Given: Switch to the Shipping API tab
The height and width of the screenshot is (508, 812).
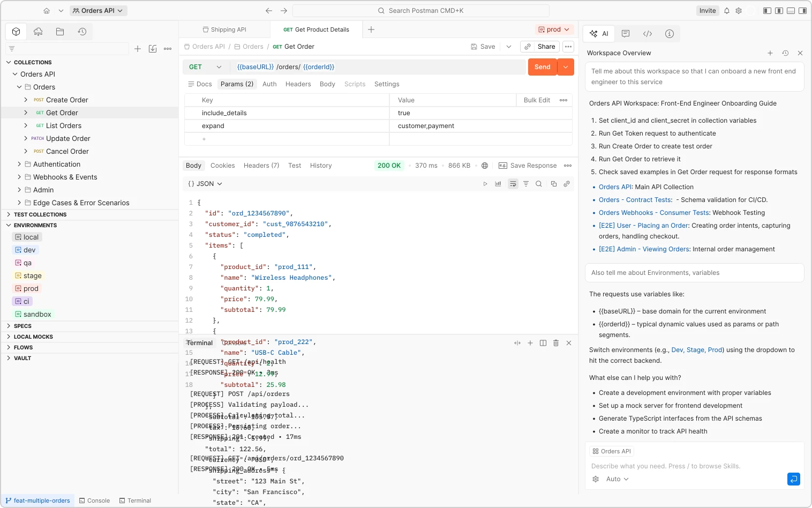Looking at the screenshot, I should coord(224,29).
